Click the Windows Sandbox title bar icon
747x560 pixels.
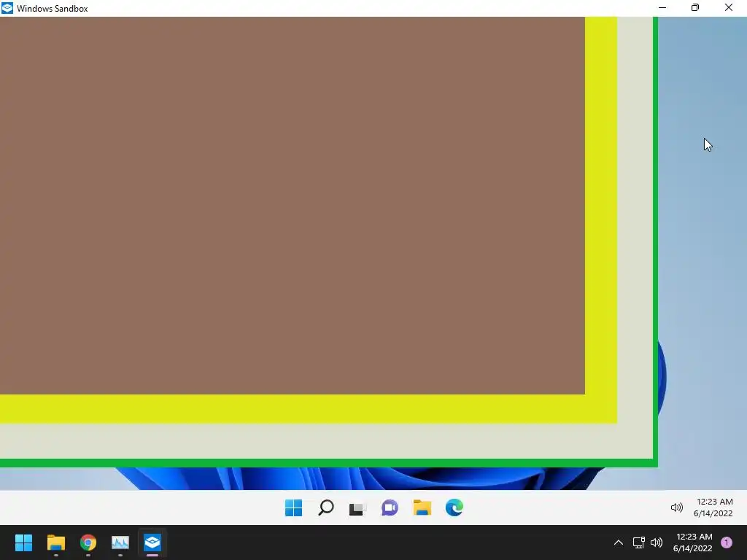click(x=7, y=8)
